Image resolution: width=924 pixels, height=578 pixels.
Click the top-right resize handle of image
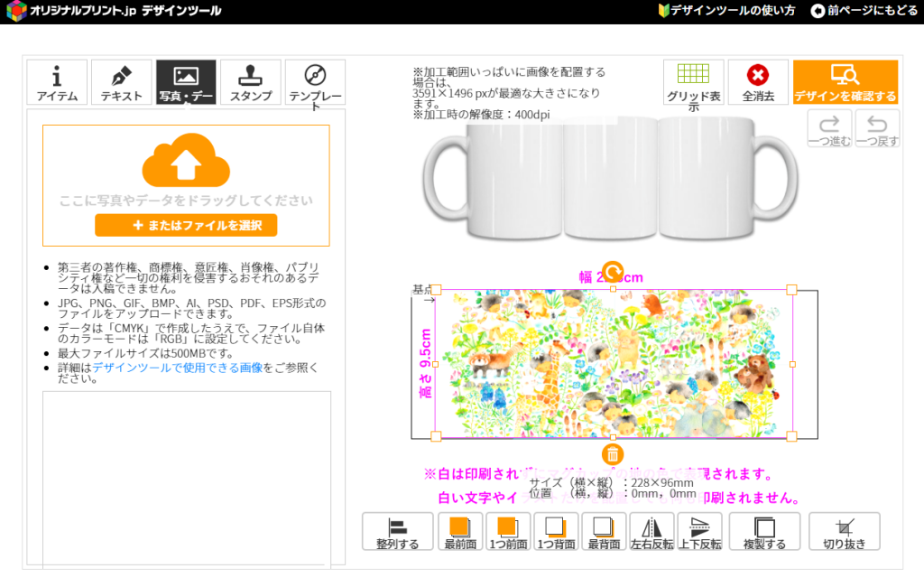coord(792,290)
